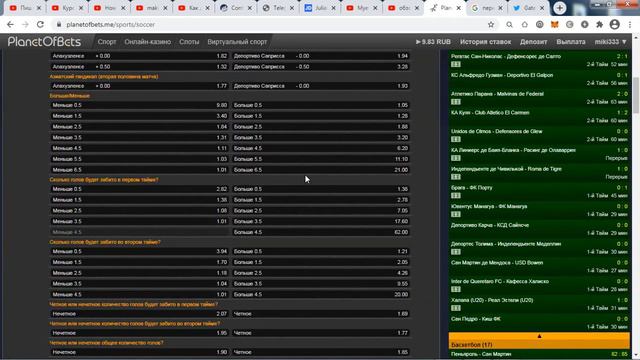Screen dimensions: 640x360
Task: Bet on total goals Нечетное at 1.90
Action: click(139, 352)
